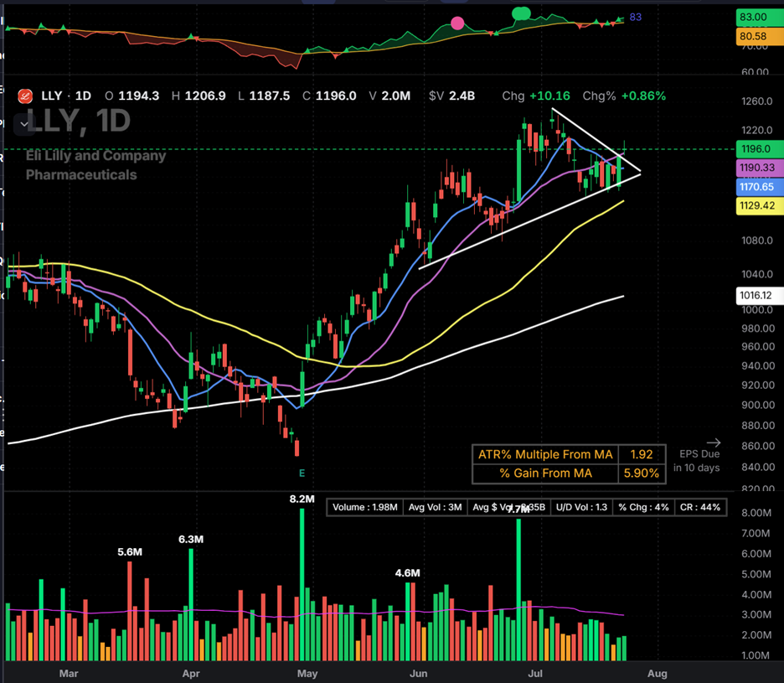Viewport: 784px width, 683px height.
Task: Click the 'Jul' label on the time axis
Action: tap(535, 674)
